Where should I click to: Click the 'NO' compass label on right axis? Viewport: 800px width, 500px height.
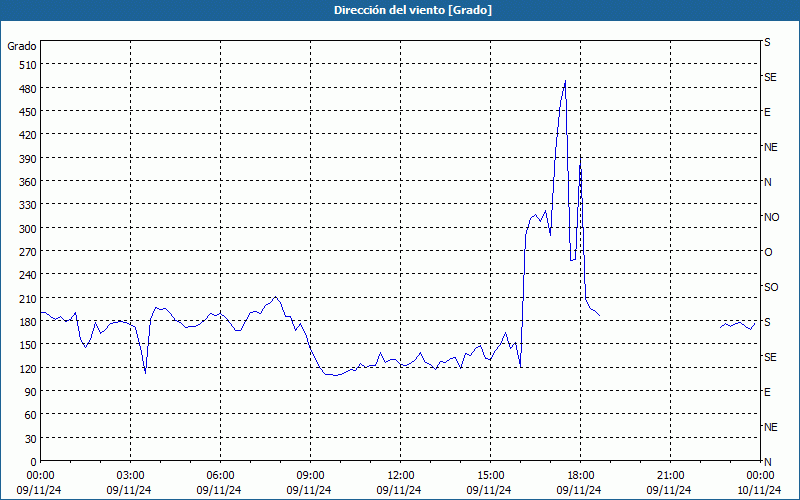tap(771, 217)
